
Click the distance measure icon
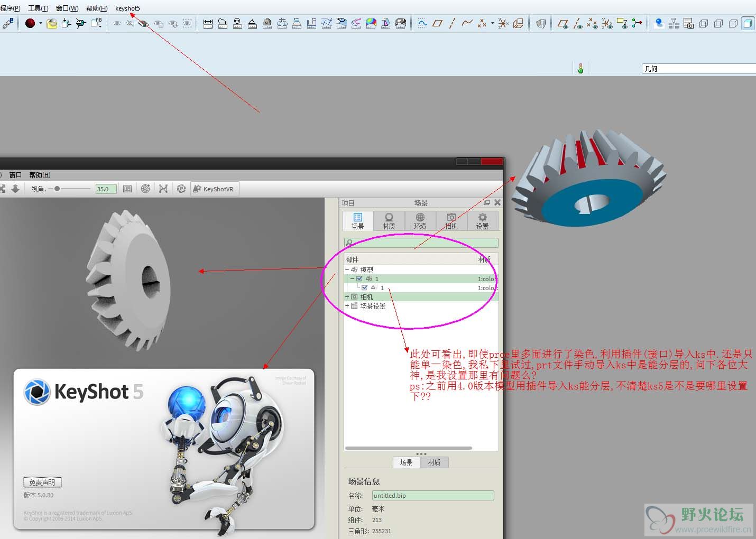point(208,23)
